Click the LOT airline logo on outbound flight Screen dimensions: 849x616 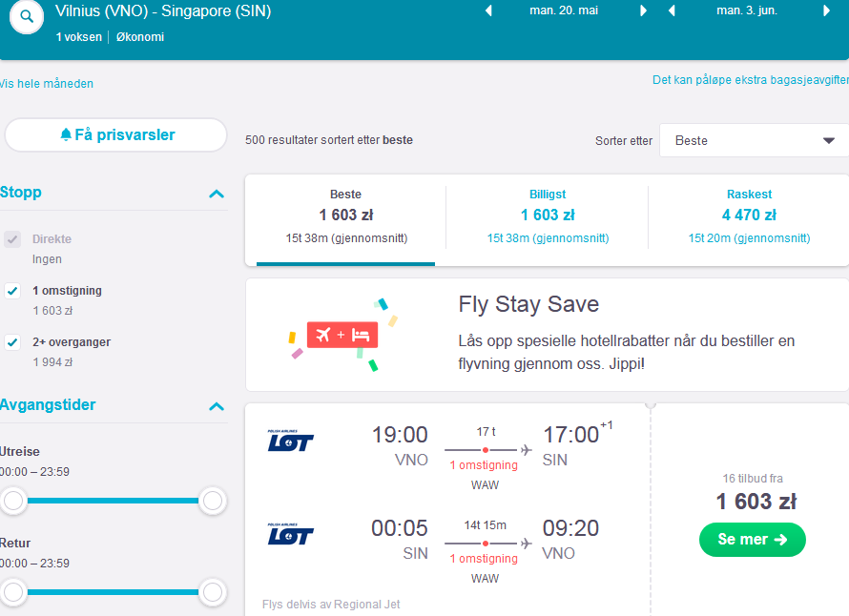[290, 441]
